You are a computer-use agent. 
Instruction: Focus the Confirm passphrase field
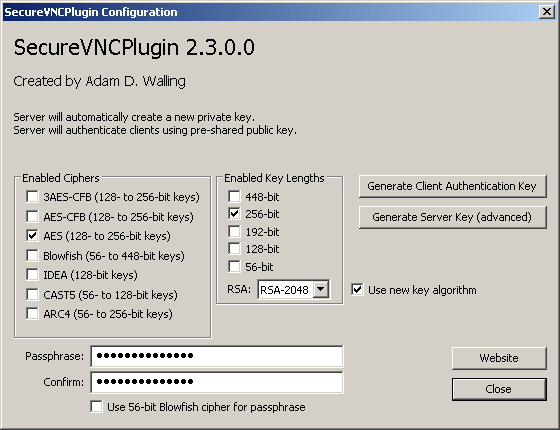[217, 382]
